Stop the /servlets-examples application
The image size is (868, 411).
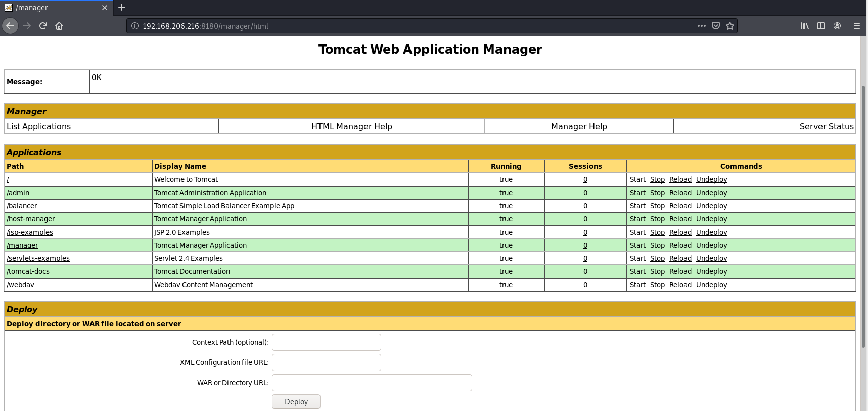coord(657,258)
